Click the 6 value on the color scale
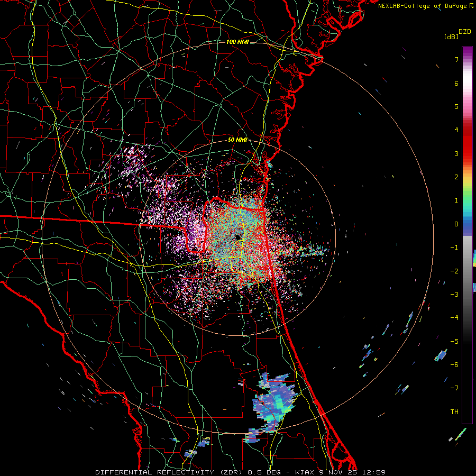The height and width of the screenshot is (476, 476). point(456,83)
